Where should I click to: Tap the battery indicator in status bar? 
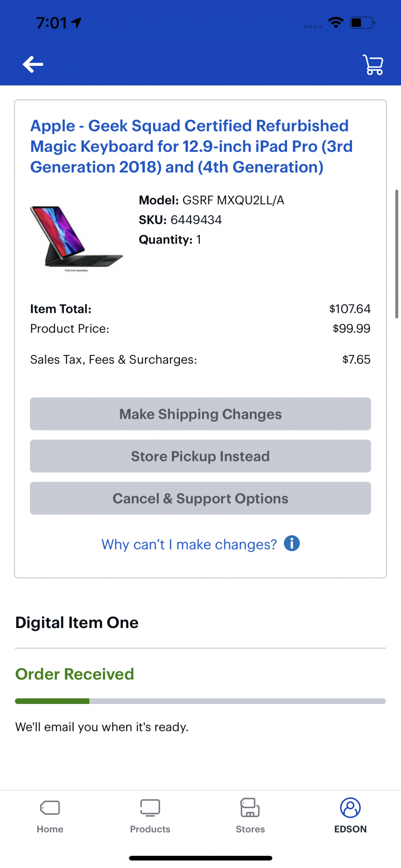click(362, 23)
